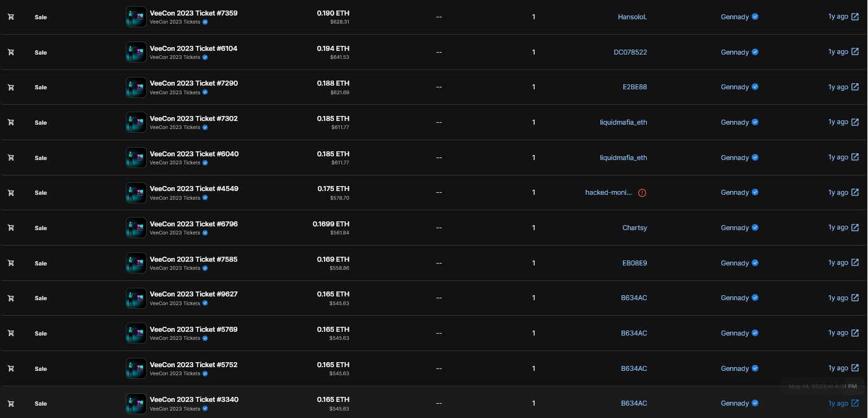Open VeeCon 2023 Ticket #3340 item page

[194, 399]
